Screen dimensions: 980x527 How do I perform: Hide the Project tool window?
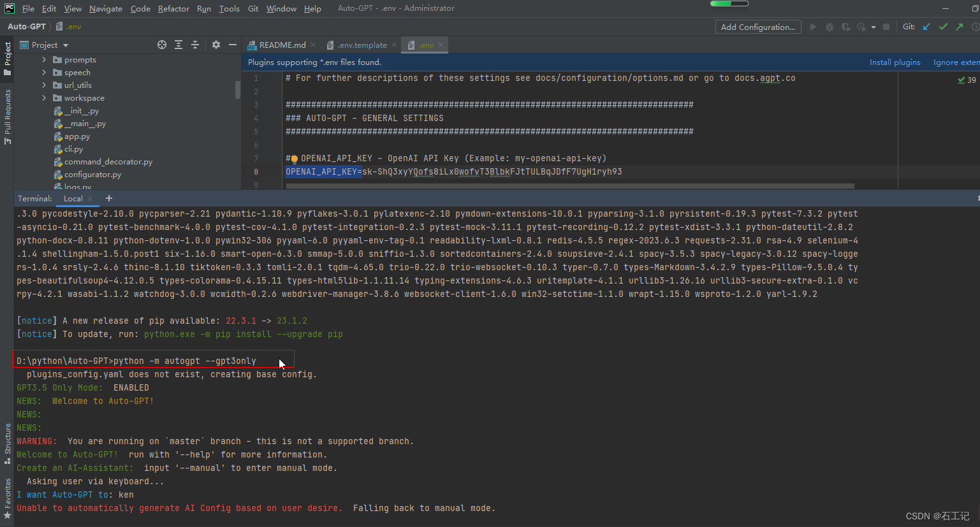tap(233, 45)
